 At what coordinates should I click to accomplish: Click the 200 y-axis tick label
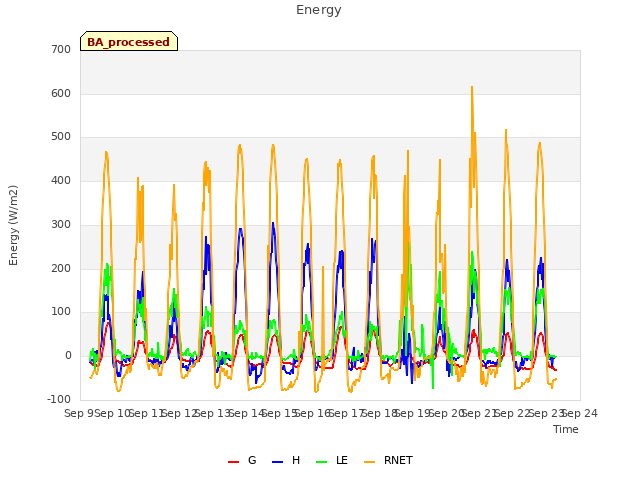(61, 269)
